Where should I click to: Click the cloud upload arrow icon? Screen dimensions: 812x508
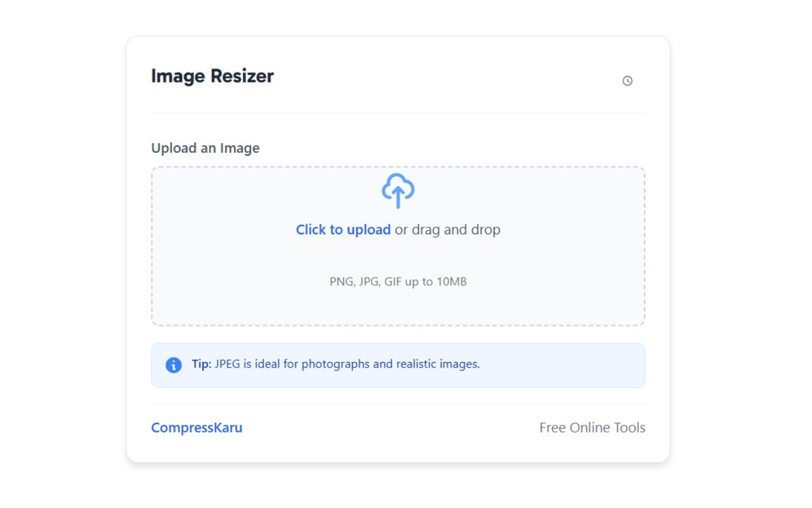pos(398,190)
